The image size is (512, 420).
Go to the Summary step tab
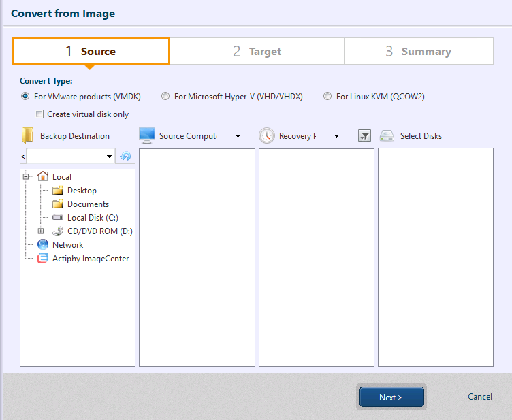[418, 51]
